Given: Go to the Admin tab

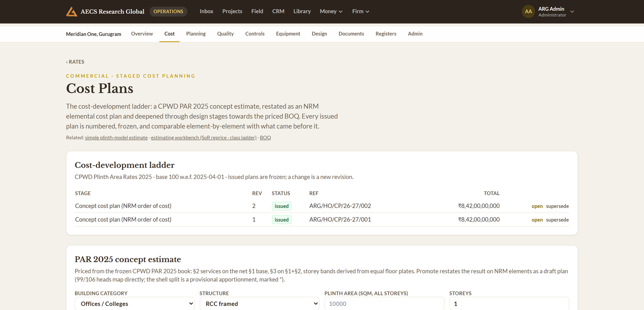Looking at the screenshot, I should pyautogui.click(x=415, y=34).
